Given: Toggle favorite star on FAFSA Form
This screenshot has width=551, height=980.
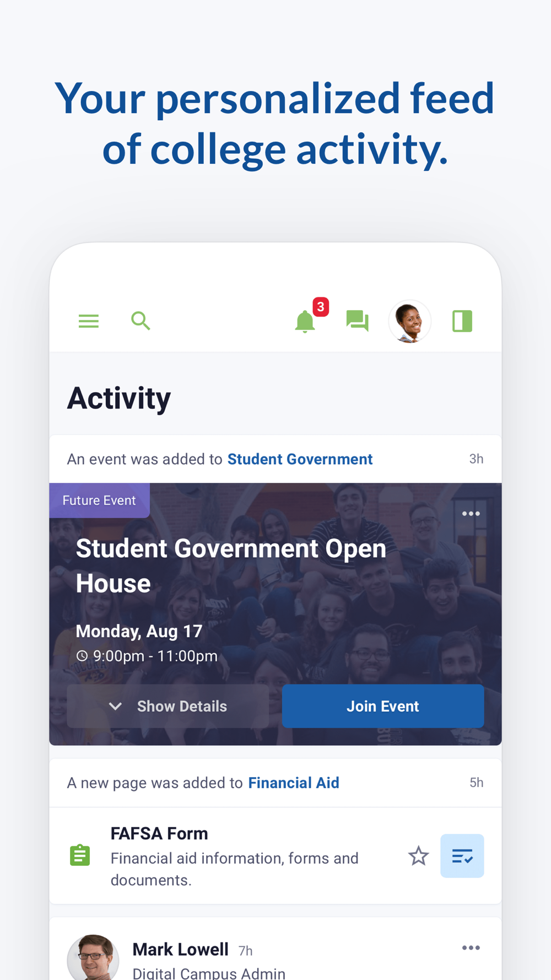Looking at the screenshot, I should pos(418,856).
